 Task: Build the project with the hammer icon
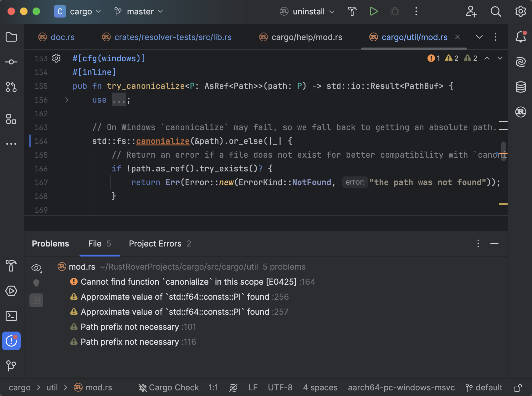352,12
